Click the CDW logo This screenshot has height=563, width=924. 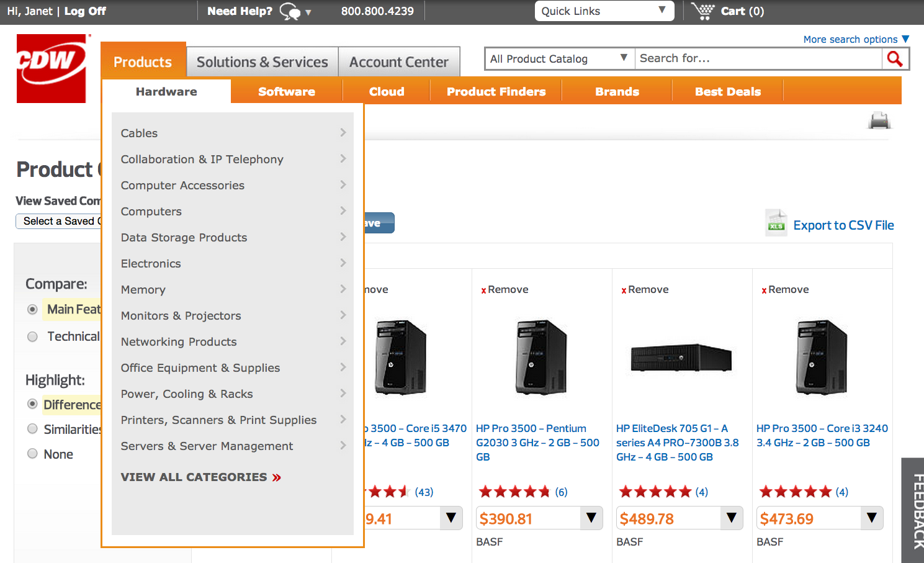(52, 68)
